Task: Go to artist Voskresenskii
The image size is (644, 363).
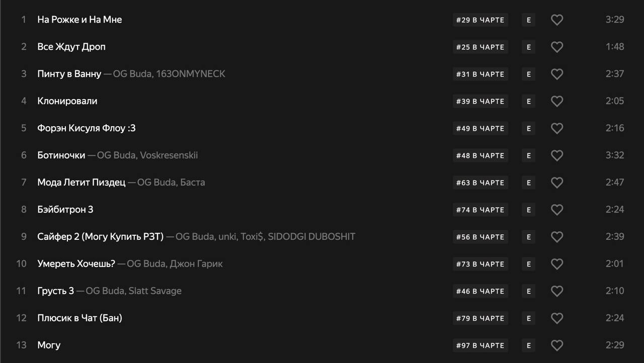Action: click(x=169, y=155)
